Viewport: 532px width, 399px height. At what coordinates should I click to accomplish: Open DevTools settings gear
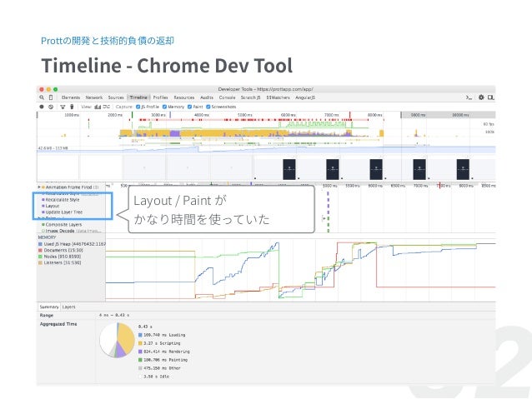[481, 97]
